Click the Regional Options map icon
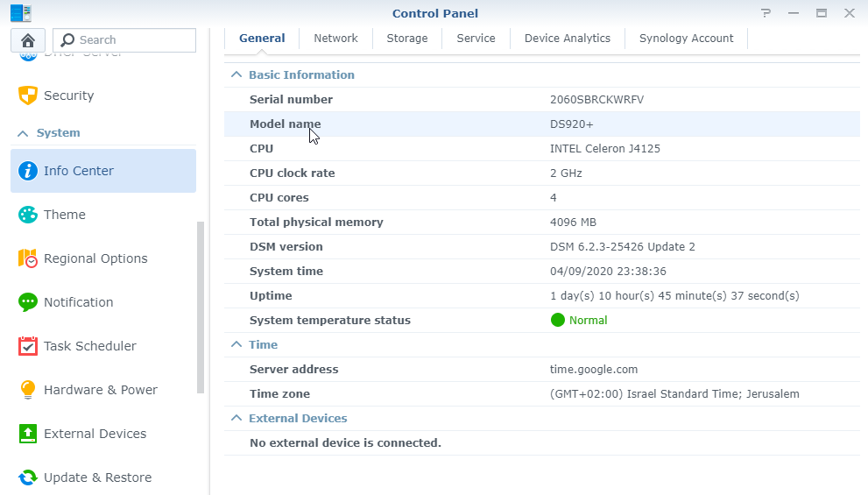The height and width of the screenshot is (495, 868). (x=28, y=258)
